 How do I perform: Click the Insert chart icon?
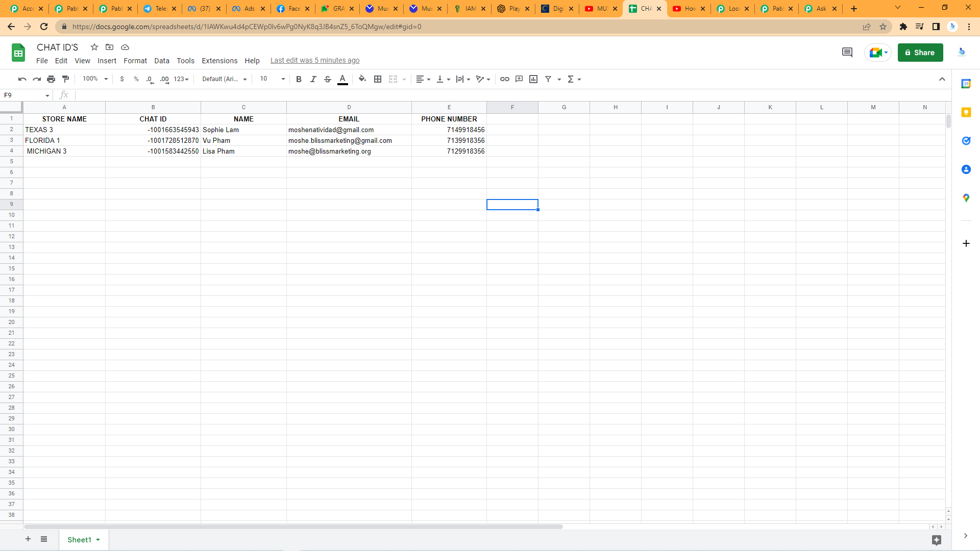coord(533,79)
